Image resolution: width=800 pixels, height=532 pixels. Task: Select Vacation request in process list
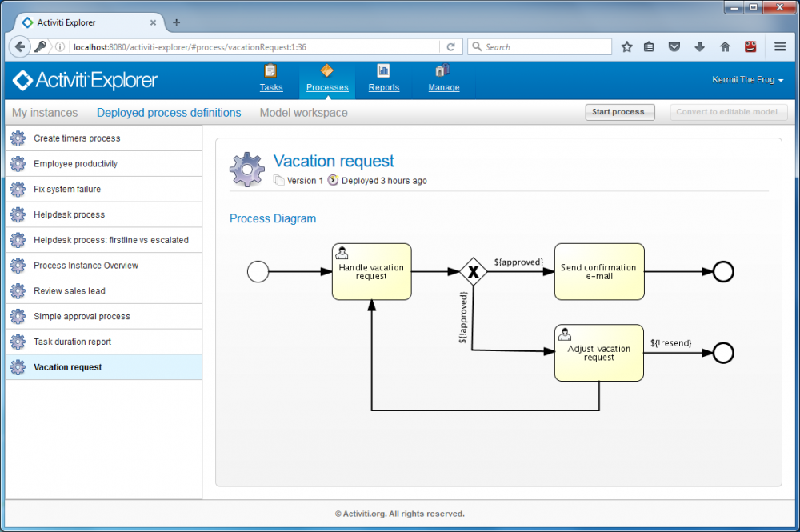[104, 367]
